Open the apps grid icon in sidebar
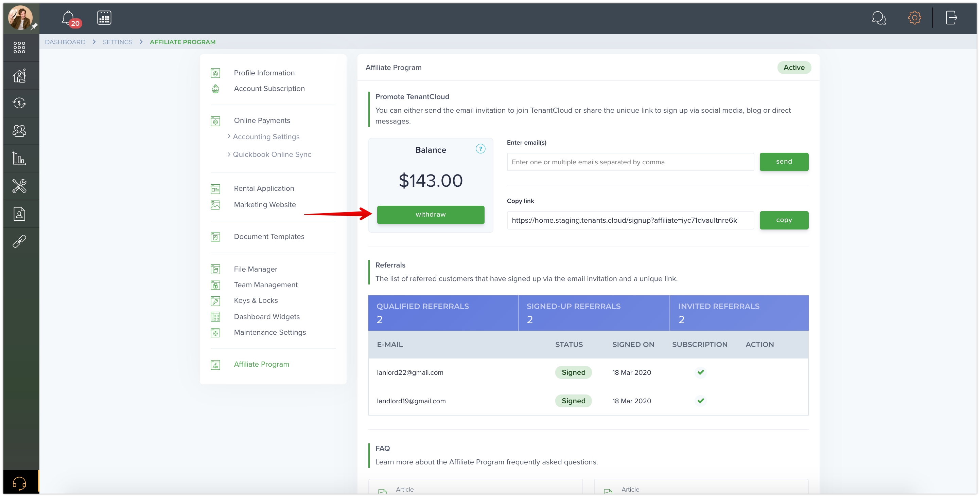The width and height of the screenshot is (980, 497). (19, 48)
